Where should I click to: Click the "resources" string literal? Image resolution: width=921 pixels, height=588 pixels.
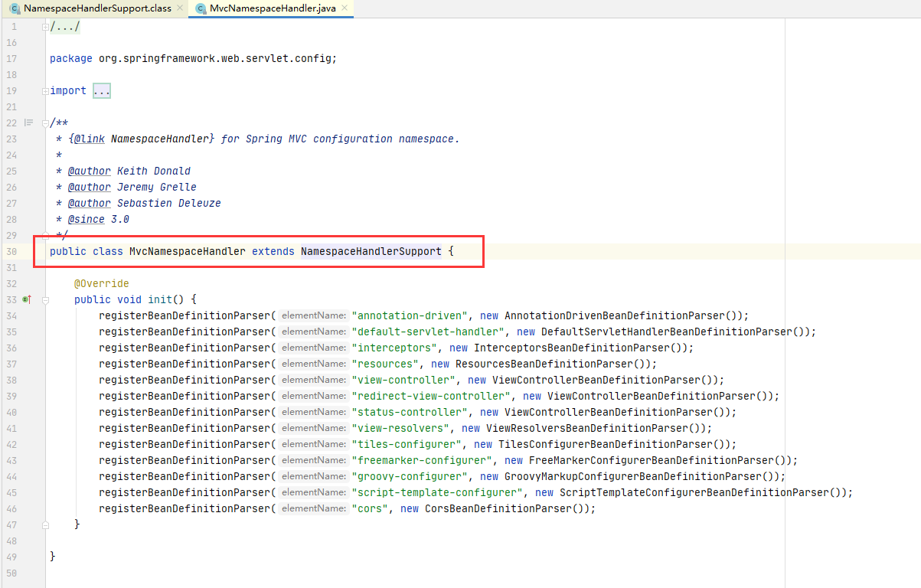(385, 364)
